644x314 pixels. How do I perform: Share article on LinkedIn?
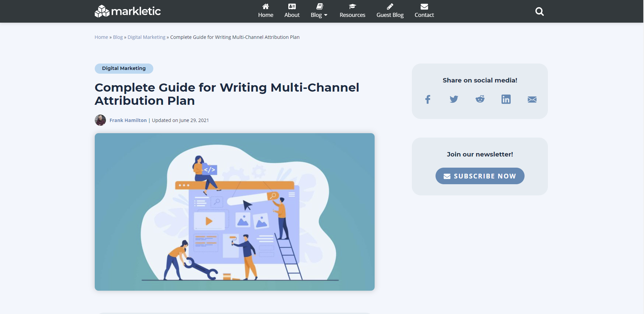click(x=506, y=99)
